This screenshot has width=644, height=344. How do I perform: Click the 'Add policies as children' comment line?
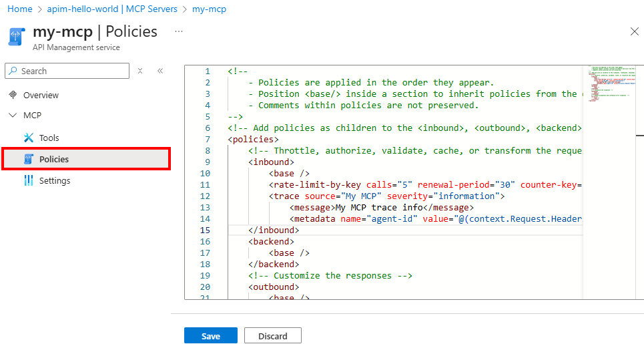point(405,128)
